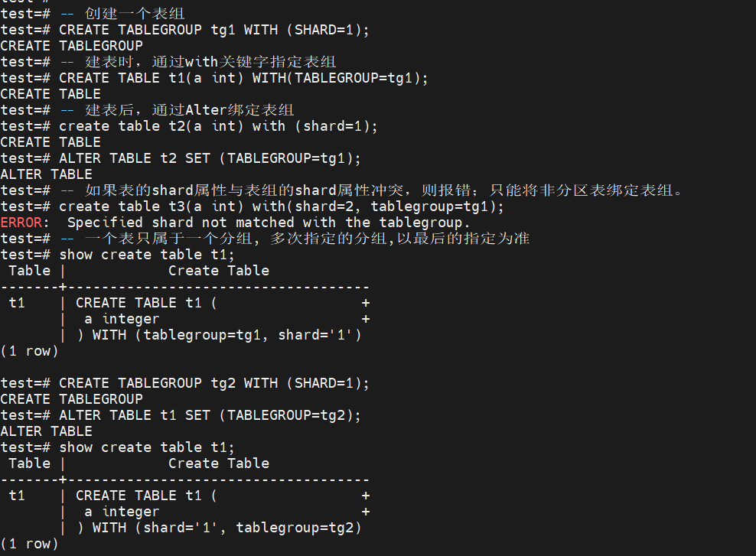The image size is (756, 556).
Task: Click the 'Specified shard not matched' error message
Action: point(268,223)
